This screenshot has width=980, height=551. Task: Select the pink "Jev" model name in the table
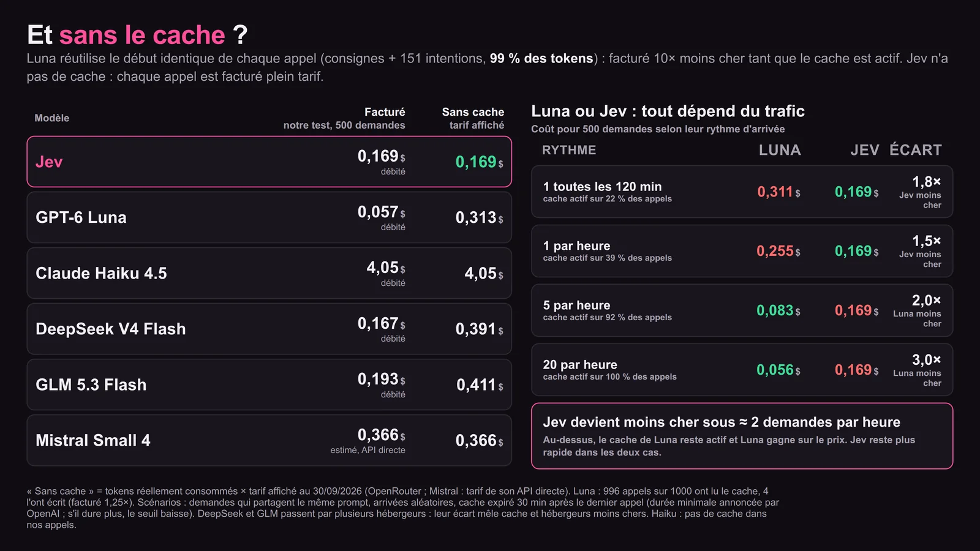click(x=49, y=162)
